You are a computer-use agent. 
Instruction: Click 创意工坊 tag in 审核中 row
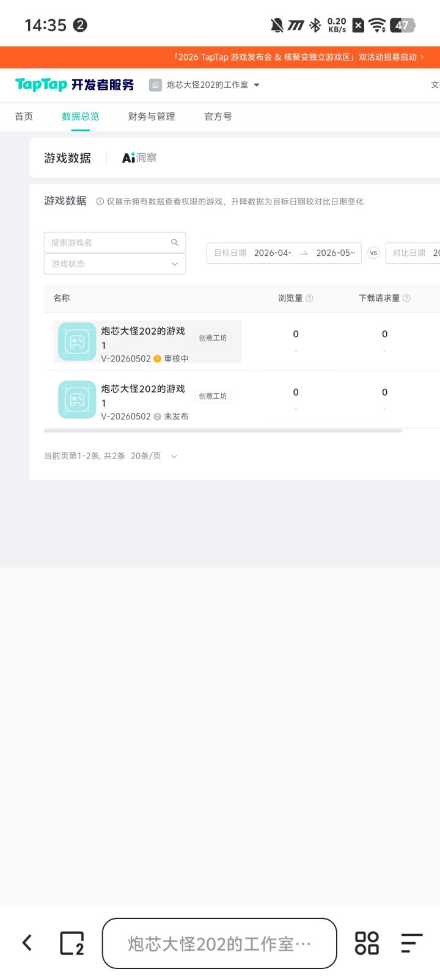(x=213, y=338)
